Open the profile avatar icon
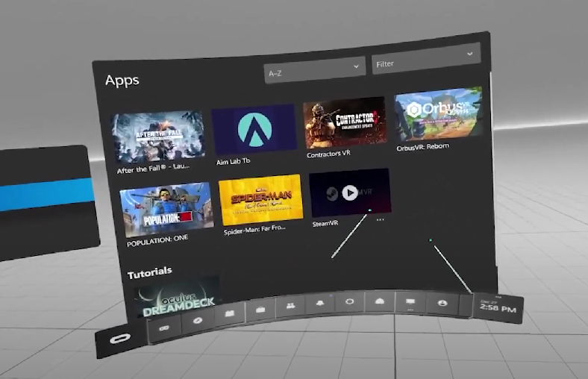588x379 pixels. point(442,304)
